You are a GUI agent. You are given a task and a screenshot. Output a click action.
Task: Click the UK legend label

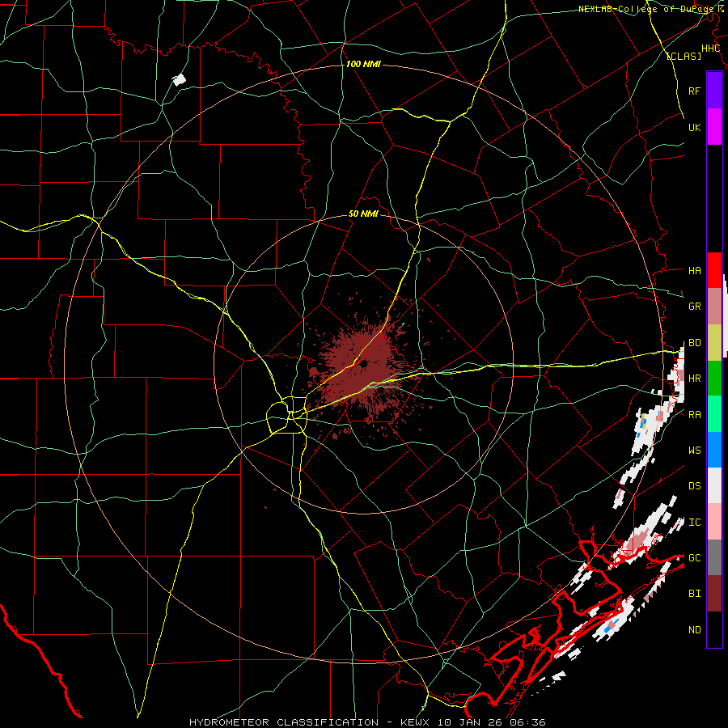(x=695, y=127)
